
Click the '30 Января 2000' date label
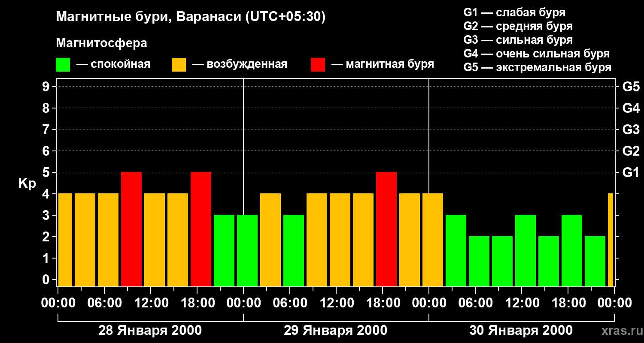pos(521,331)
